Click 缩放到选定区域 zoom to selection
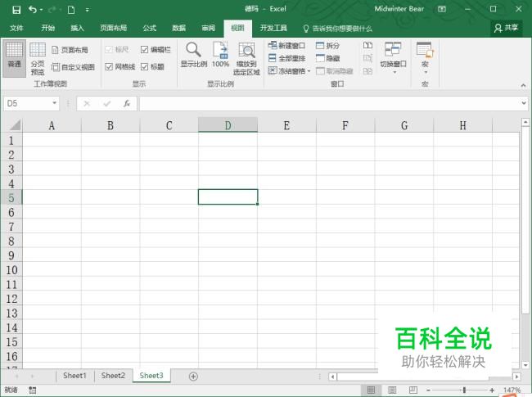This screenshot has width=532, height=397. [x=246, y=59]
